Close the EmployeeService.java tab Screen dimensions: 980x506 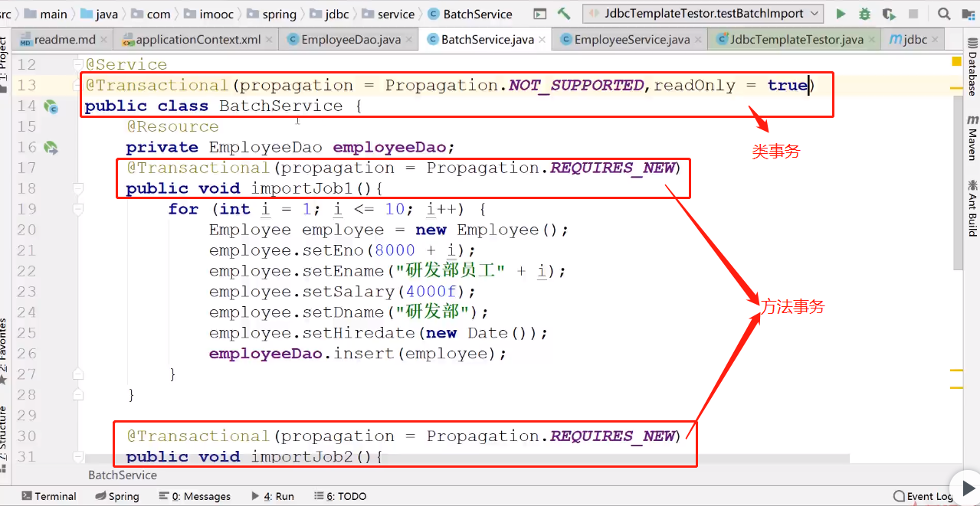point(698,40)
